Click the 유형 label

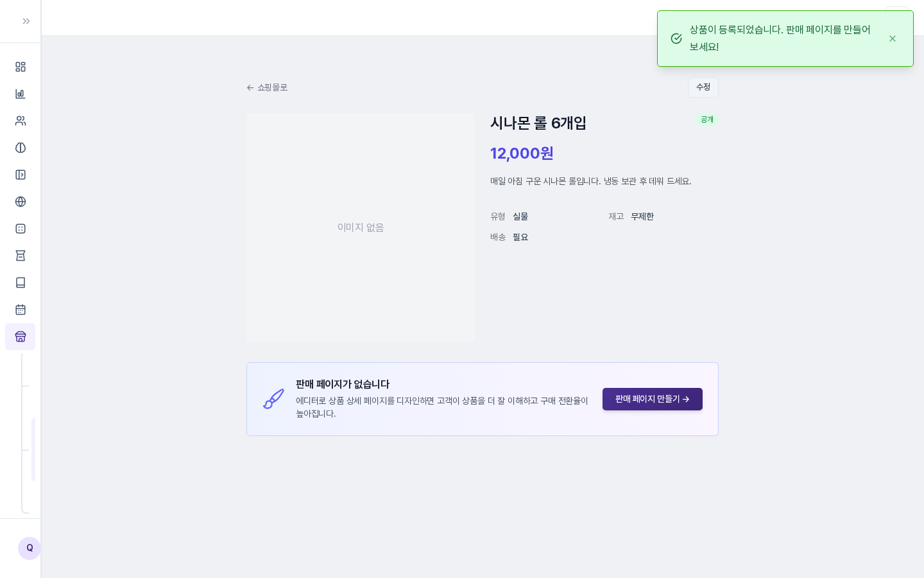pyautogui.click(x=498, y=216)
